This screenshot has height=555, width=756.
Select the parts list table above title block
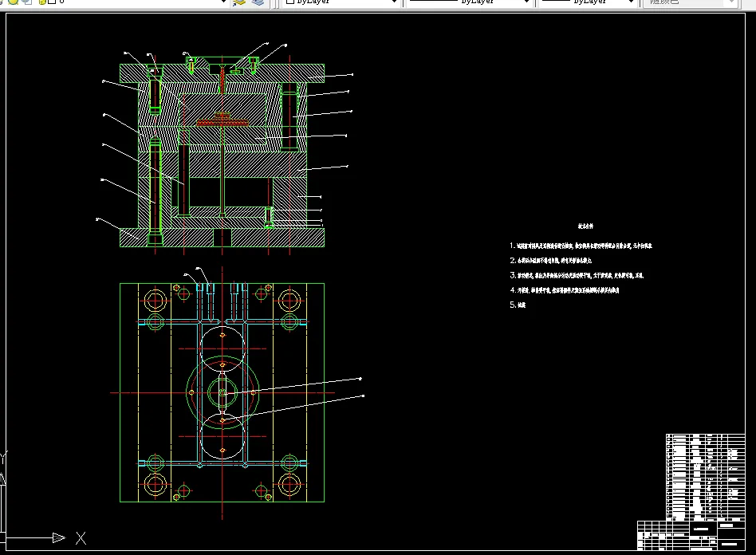[x=706, y=478]
